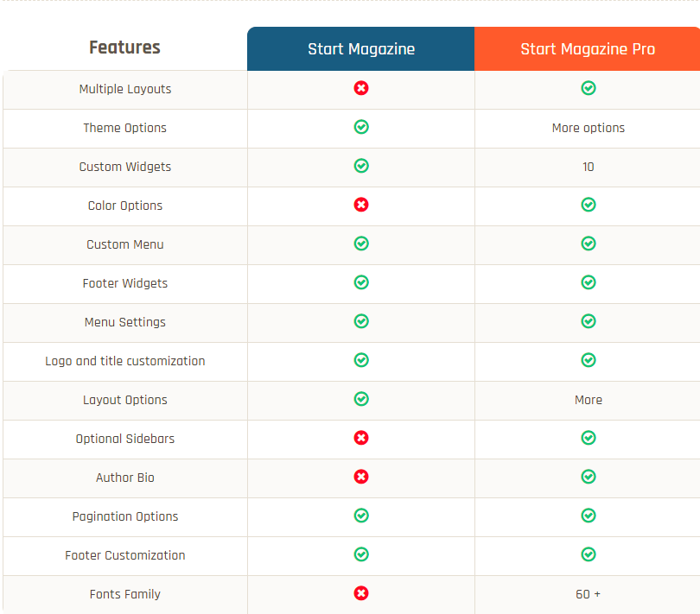Click the Custom Widgets '10' value
700x614 pixels.
(588, 167)
